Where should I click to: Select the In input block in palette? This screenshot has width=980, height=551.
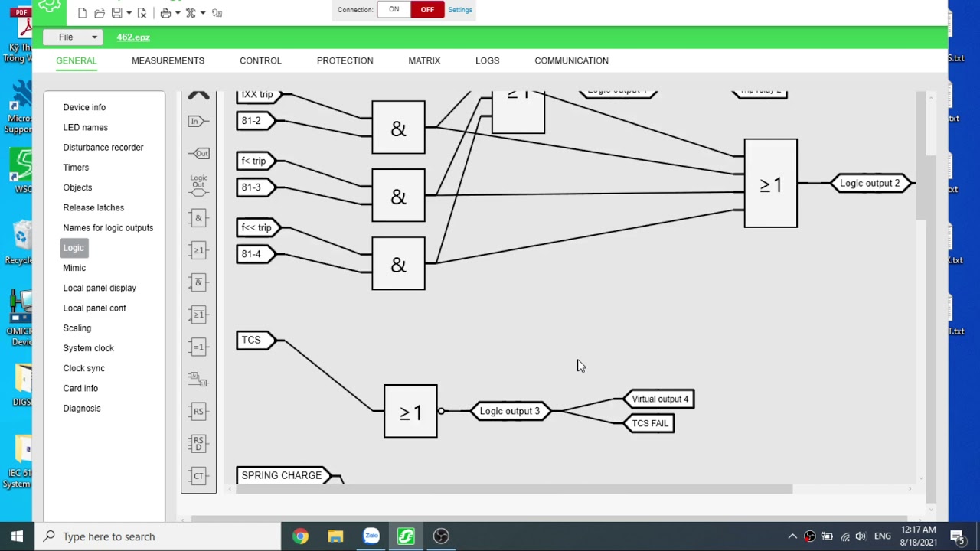coord(198,121)
